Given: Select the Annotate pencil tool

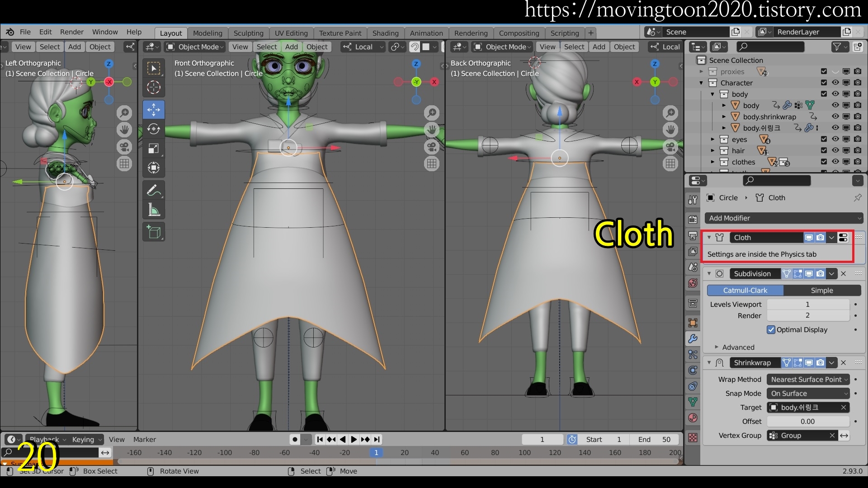Looking at the screenshot, I should point(154,191).
